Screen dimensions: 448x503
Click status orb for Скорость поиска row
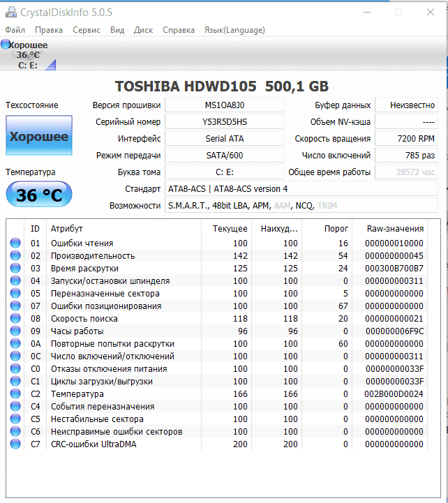click(15, 318)
